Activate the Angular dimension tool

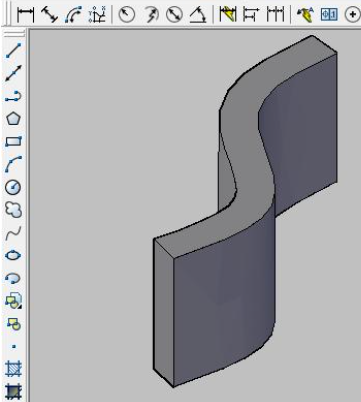[x=198, y=15]
